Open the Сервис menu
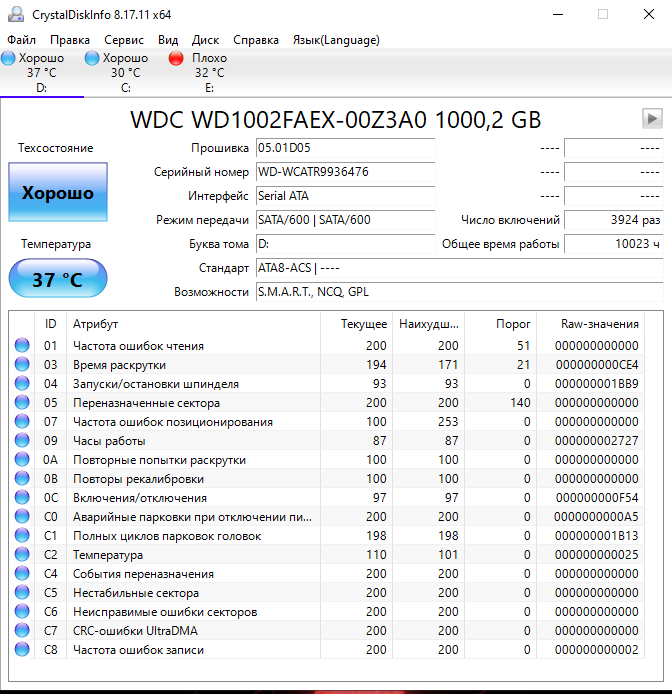 pyautogui.click(x=124, y=40)
